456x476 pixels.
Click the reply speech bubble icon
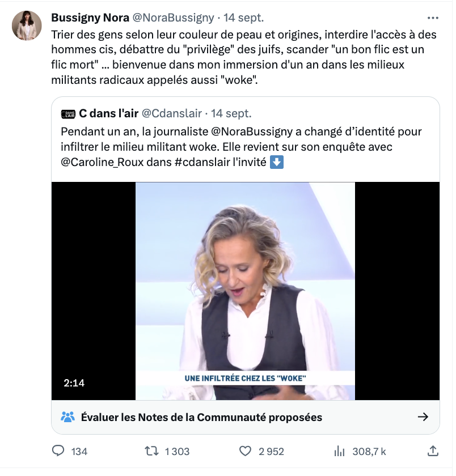[x=58, y=451]
